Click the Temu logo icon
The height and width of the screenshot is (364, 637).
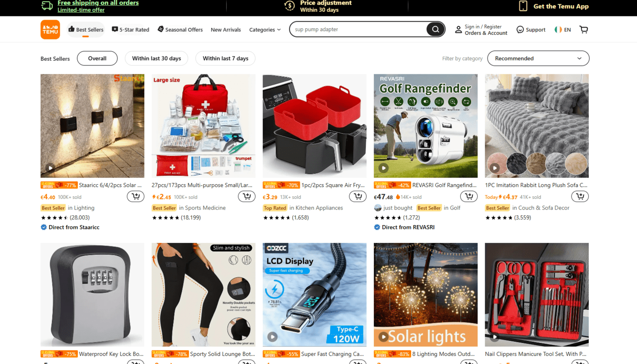click(x=50, y=29)
